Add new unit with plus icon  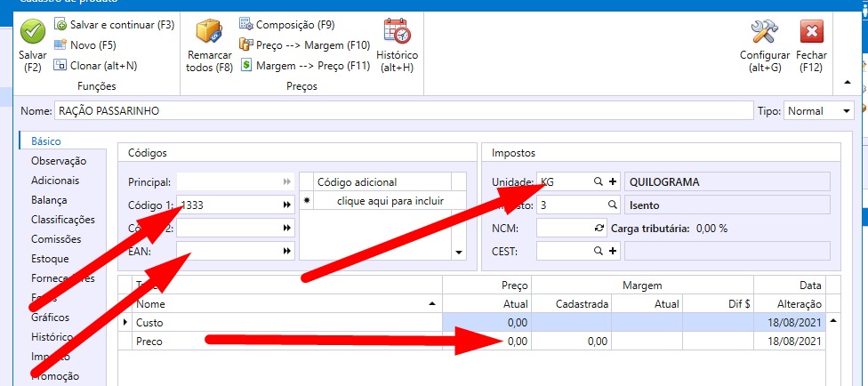pyautogui.click(x=612, y=181)
